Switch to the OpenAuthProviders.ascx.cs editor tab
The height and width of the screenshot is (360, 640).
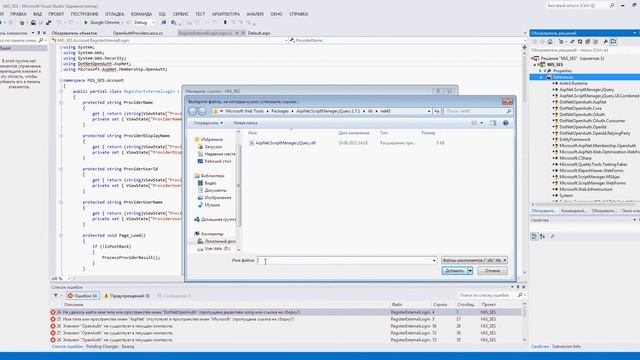(x=138, y=33)
